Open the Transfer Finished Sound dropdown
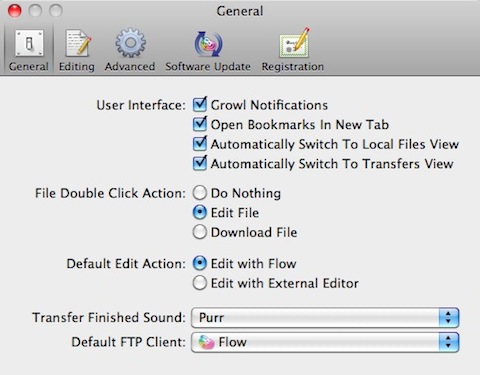This screenshot has width=480, height=375. tap(325, 318)
